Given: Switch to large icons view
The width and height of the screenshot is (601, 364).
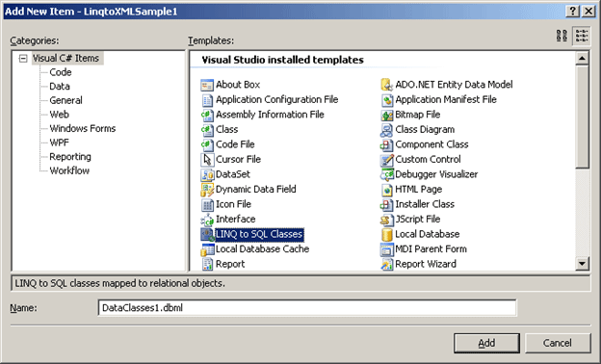Looking at the screenshot, I should tap(562, 36).
